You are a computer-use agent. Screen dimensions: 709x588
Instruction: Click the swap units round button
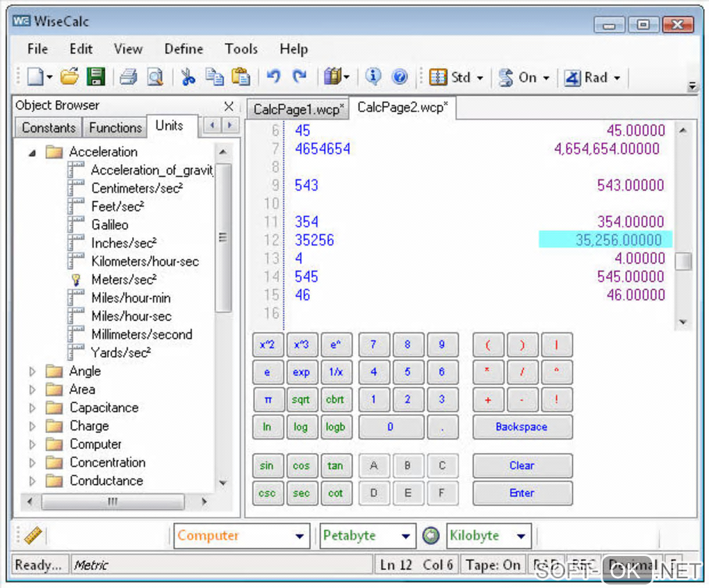431,536
